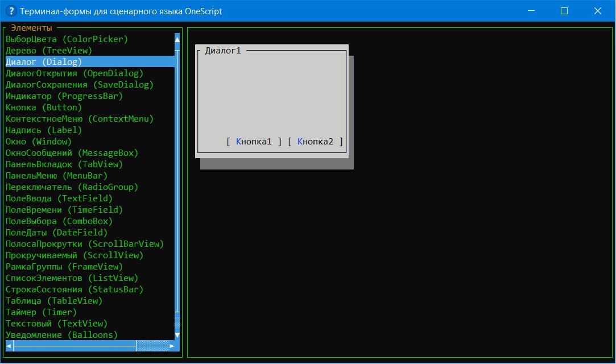Click the horizontal scrollbar right arrow
Viewport: 616px width, 364px height.
(x=172, y=346)
